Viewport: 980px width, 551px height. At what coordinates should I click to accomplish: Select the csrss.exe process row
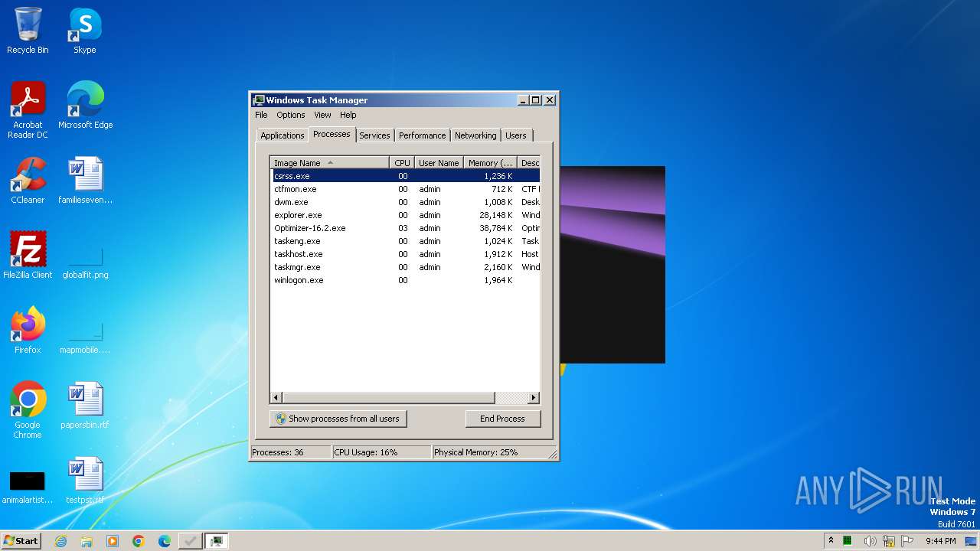405,176
